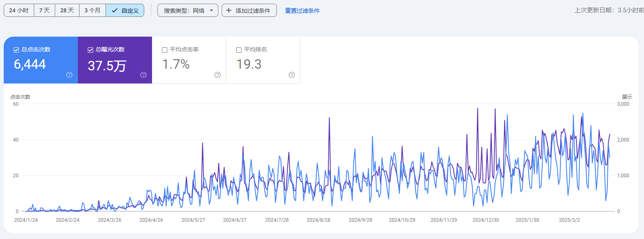Open the 搜索类型：网络 dropdown

pos(188,10)
